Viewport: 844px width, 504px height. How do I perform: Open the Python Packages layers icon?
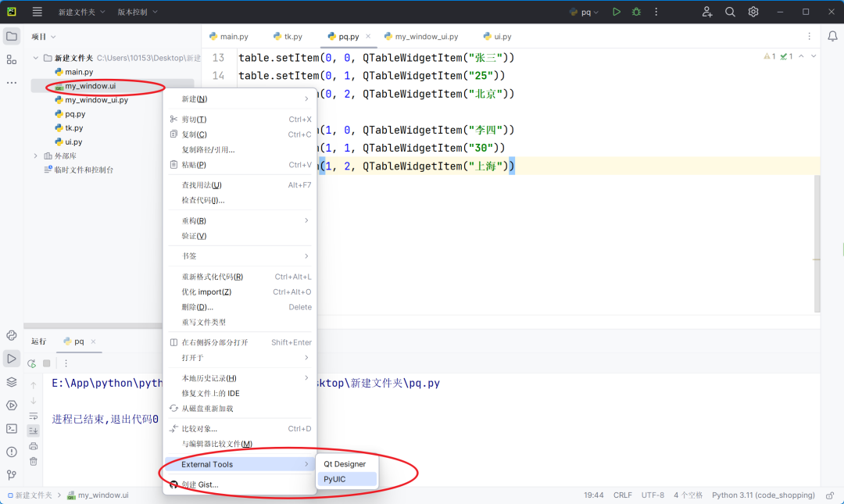point(11,382)
